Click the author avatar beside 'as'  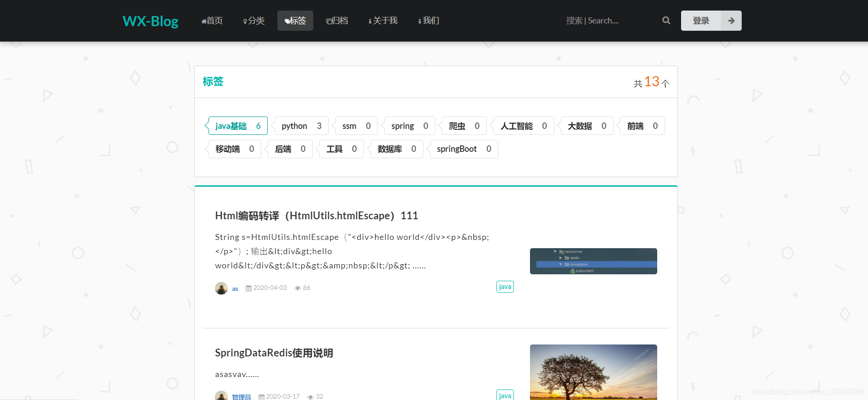[221, 288]
